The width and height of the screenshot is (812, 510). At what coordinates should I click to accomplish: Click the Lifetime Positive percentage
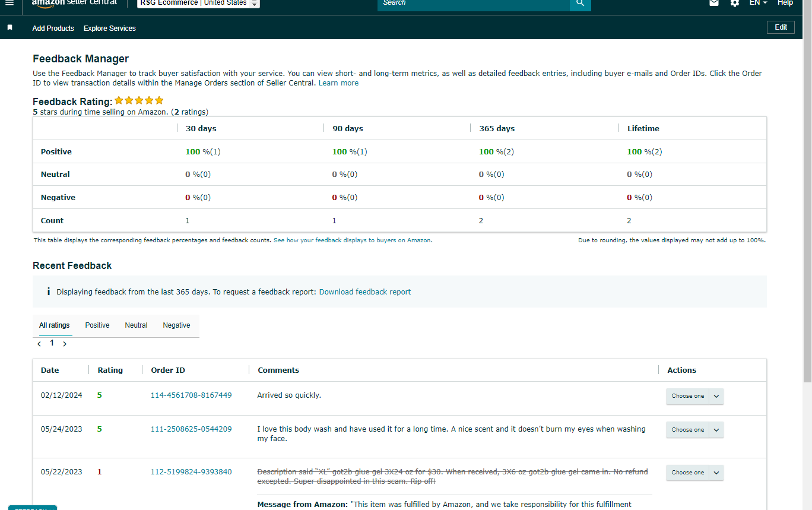tap(645, 152)
